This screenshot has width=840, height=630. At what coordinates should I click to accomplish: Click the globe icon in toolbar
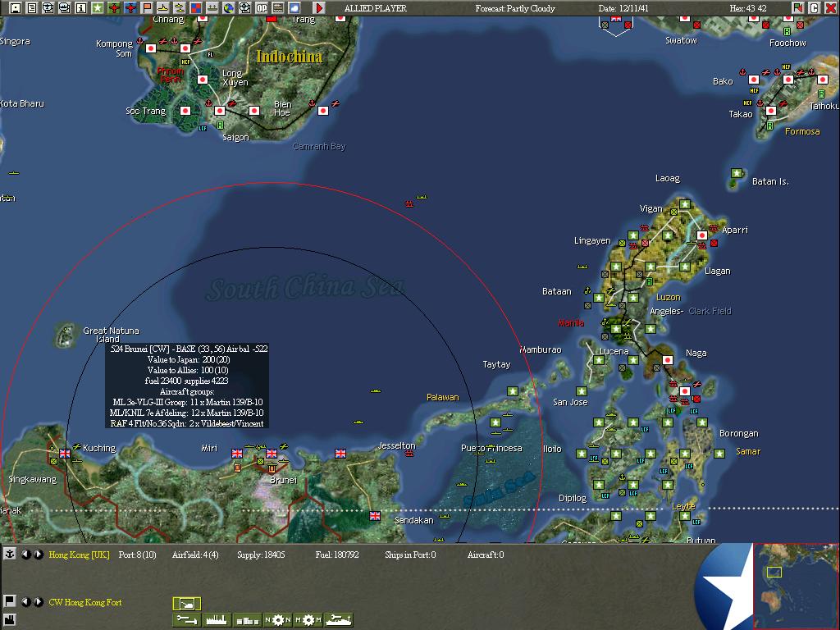(x=229, y=7)
